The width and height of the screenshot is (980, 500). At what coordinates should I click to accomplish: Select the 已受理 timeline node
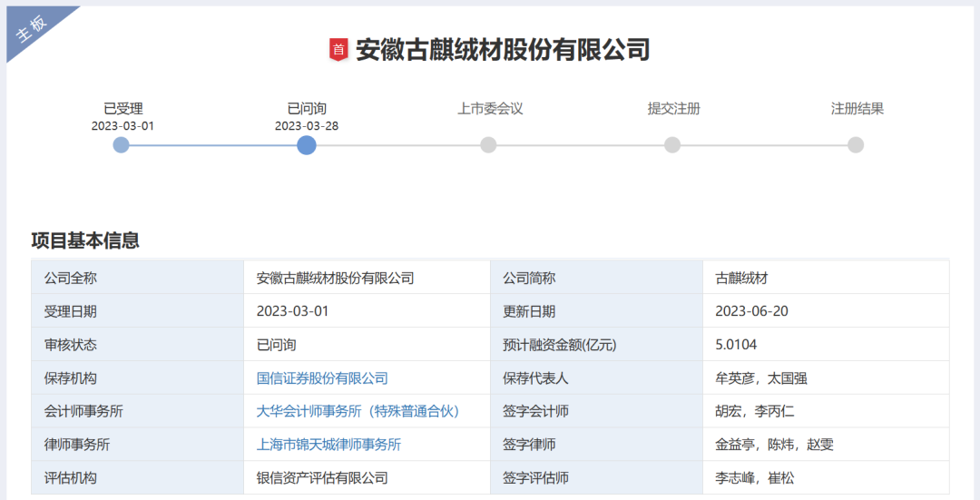click(122, 145)
